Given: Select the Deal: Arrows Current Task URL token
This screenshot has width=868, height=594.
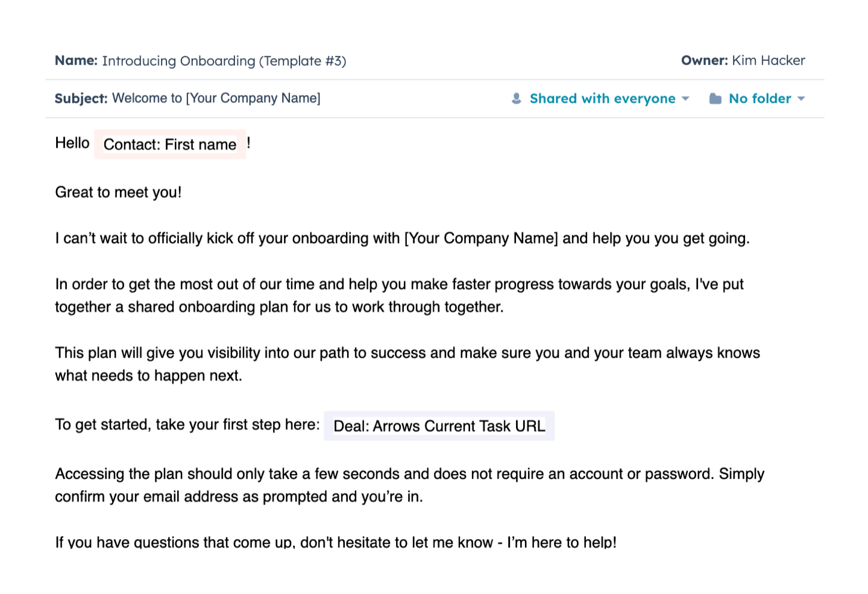Looking at the screenshot, I should (439, 426).
